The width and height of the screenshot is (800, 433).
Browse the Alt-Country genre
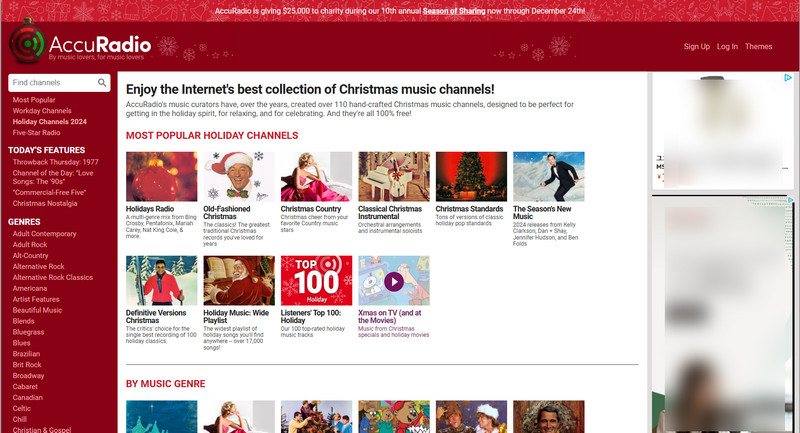[x=30, y=256]
